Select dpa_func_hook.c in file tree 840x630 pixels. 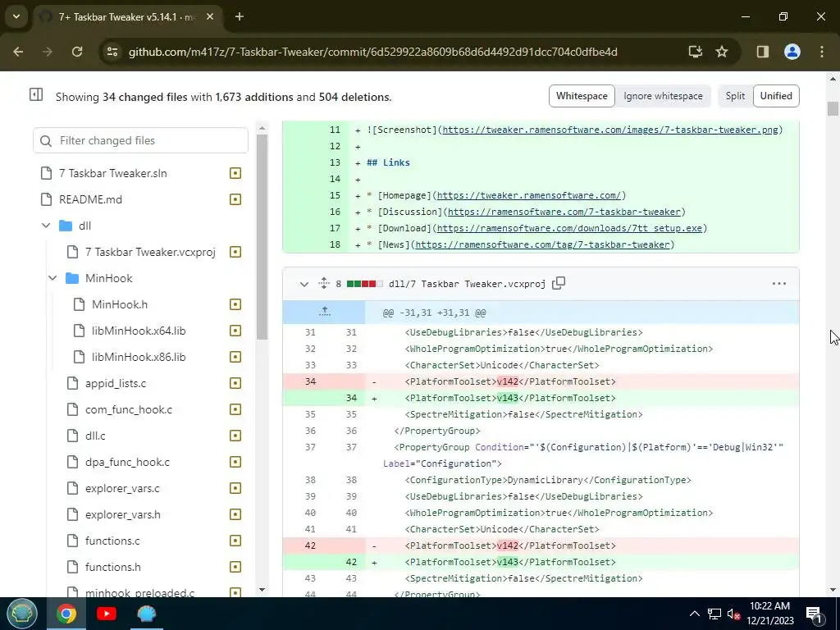[x=127, y=462]
